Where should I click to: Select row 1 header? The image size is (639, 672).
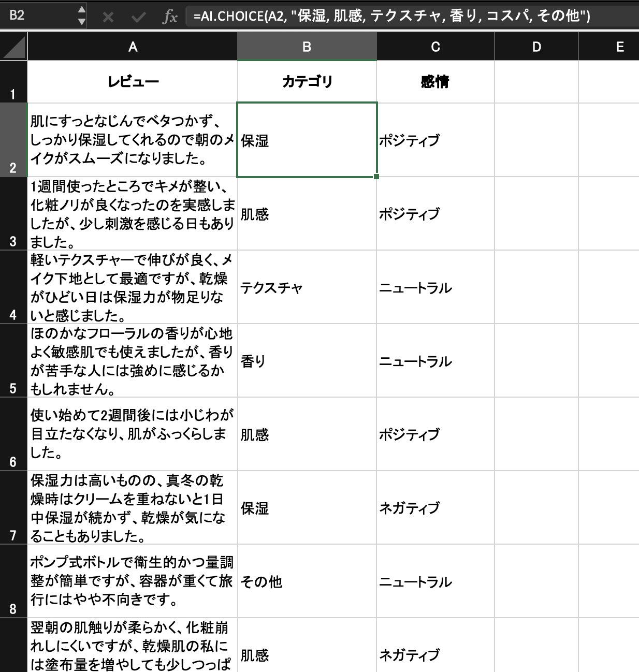(13, 81)
